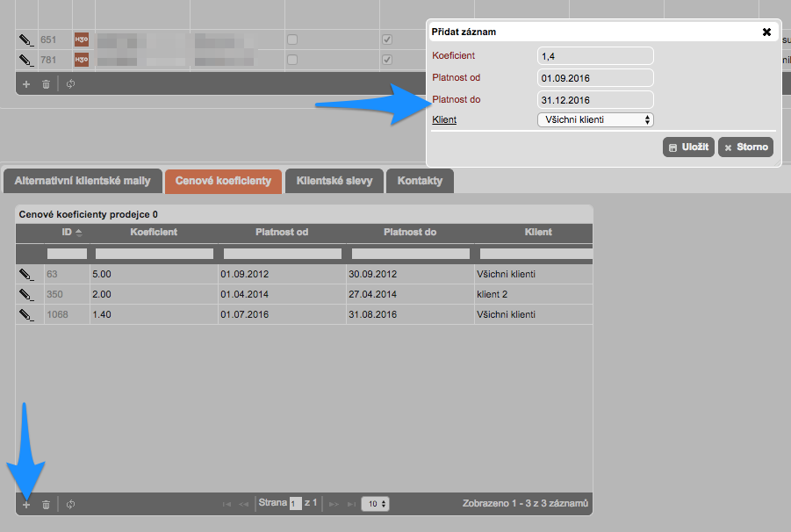Viewport: 791px width, 532px height.
Task: Refresh the Cenové koeficienty grid
Action: (70, 505)
